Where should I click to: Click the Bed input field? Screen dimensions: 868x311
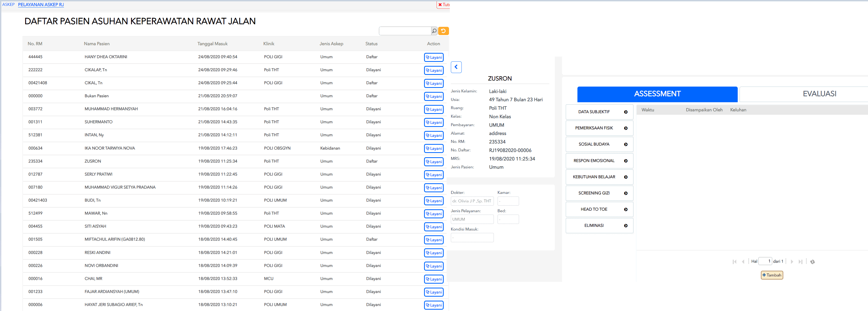(x=508, y=219)
